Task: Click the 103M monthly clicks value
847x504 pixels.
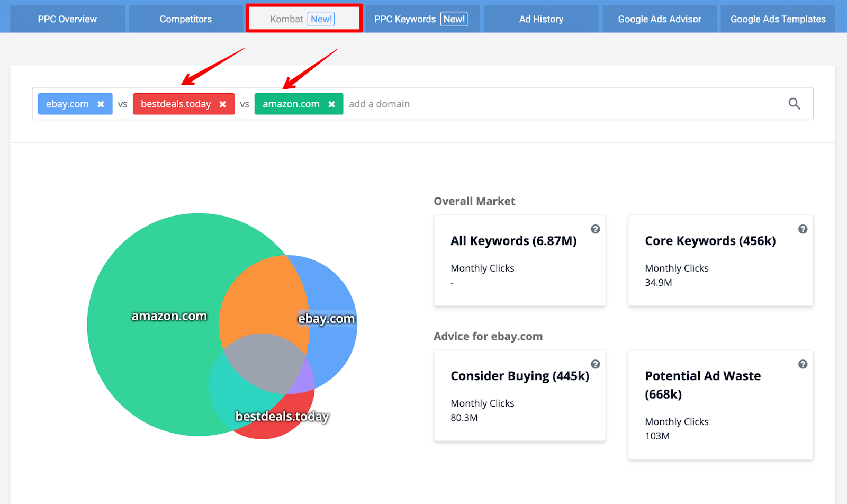Action: tap(657, 436)
